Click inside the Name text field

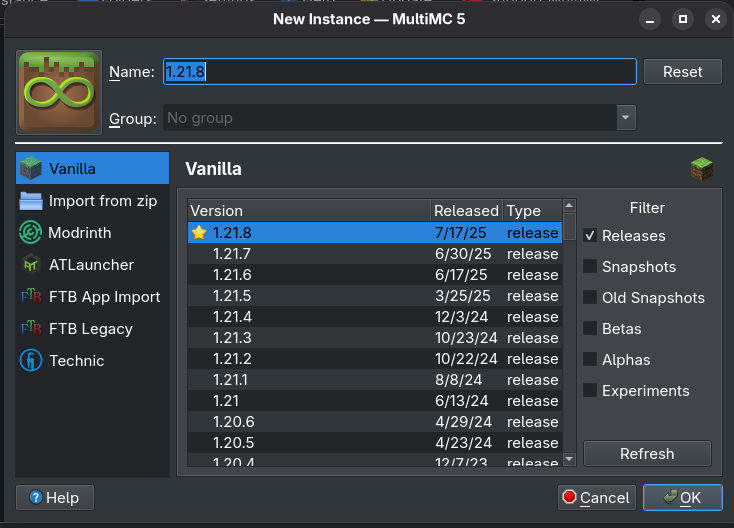(400, 72)
